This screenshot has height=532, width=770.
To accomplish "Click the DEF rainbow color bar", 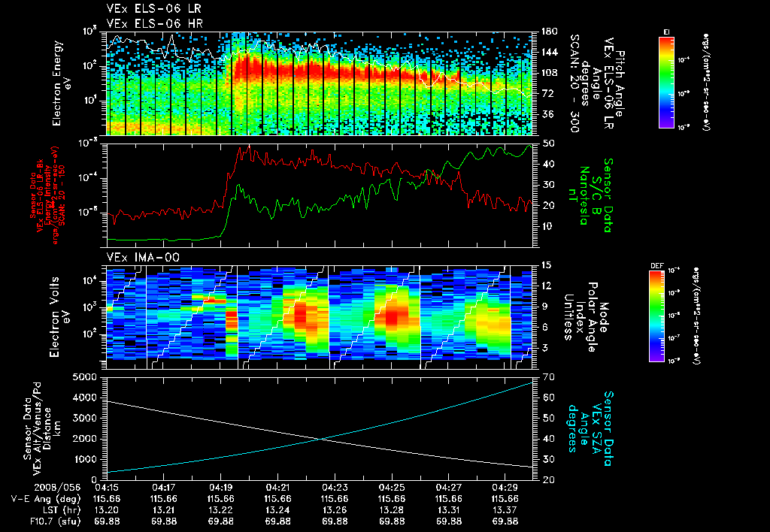I will click(x=656, y=316).
